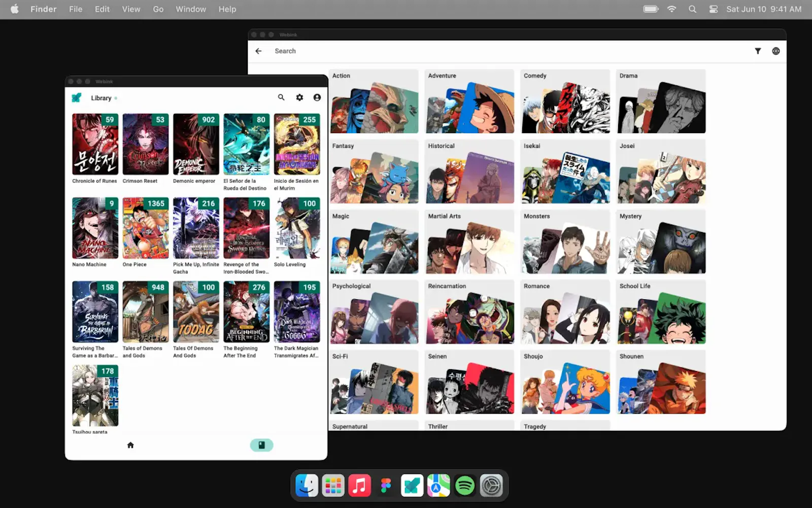Click the Library title in the header

click(x=101, y=98)
